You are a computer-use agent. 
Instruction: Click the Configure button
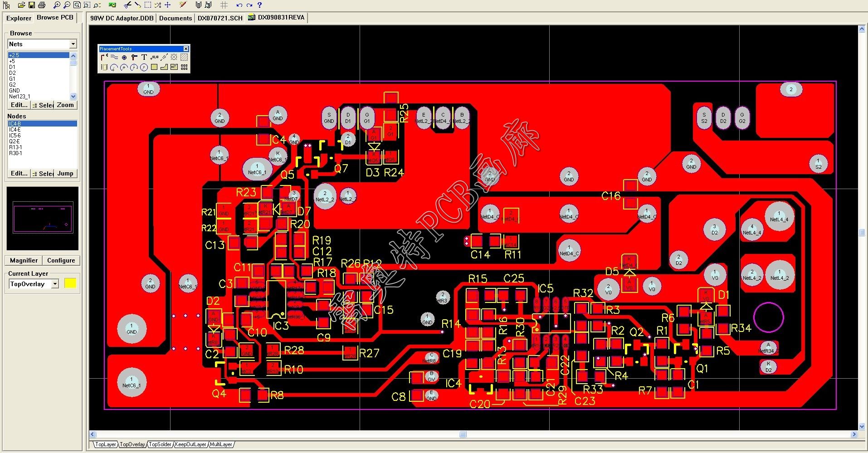coord(61,260)
